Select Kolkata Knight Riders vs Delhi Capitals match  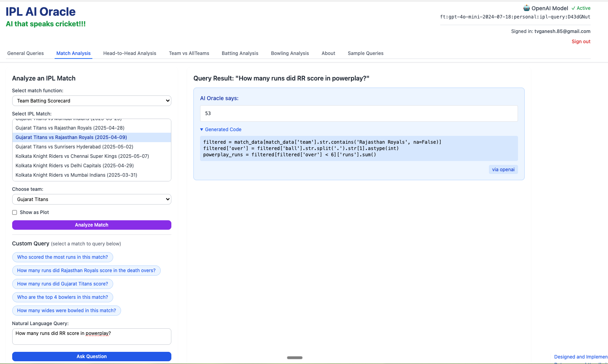pyautogui.click(x=75, y=166)
